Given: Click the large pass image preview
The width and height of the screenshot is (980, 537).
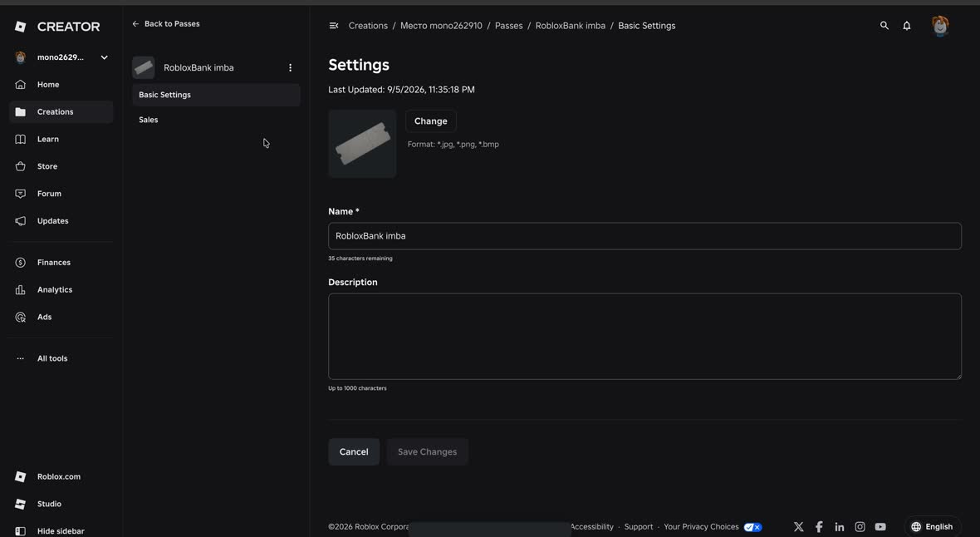Looking at the screenshot, I should tap(362, 144).
